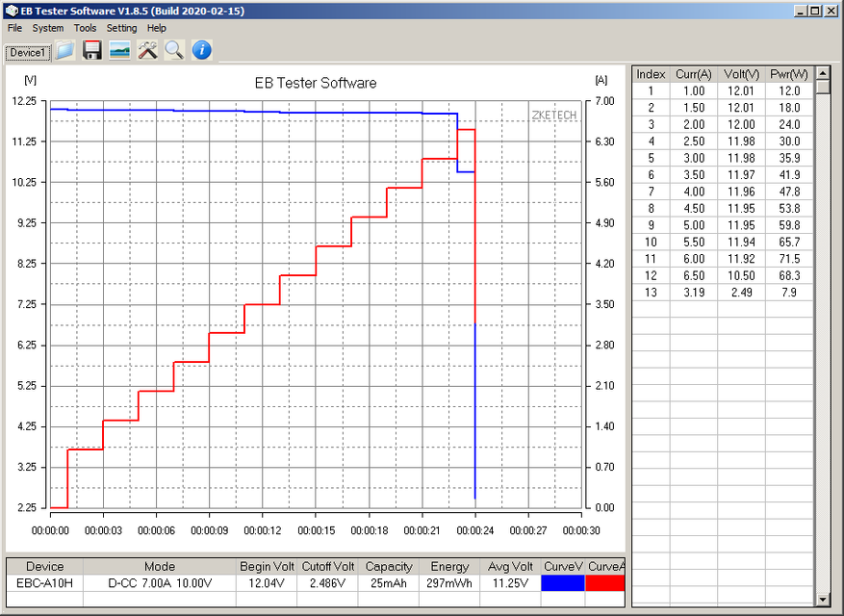Click the blue CurveV color swatch
Viewport: 844px width, 616px height.
click(563, 582)
